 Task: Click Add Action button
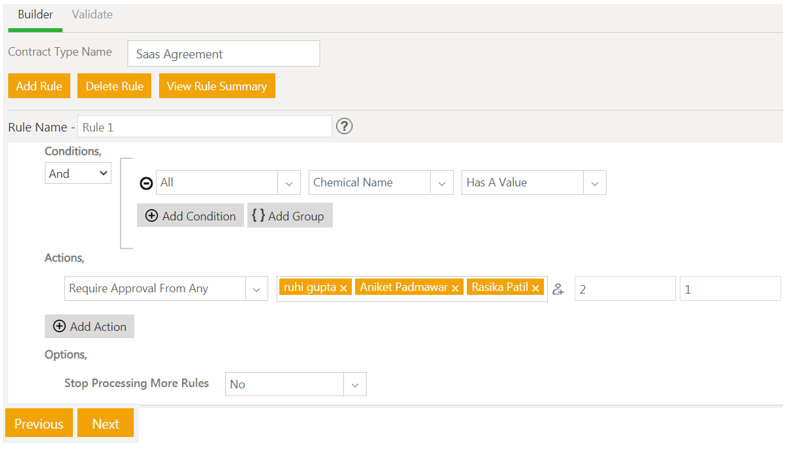click(89, 326)
